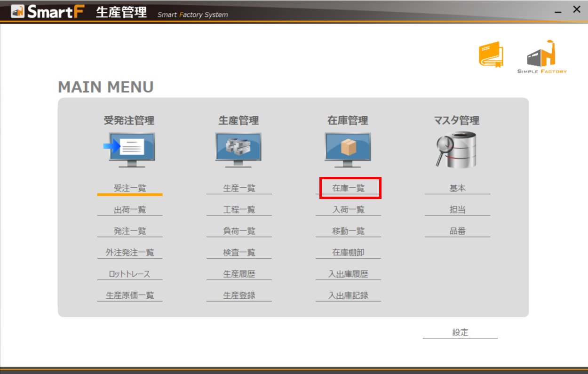
Task: Open 負荷一覧 load list
Action: point(239,231)
